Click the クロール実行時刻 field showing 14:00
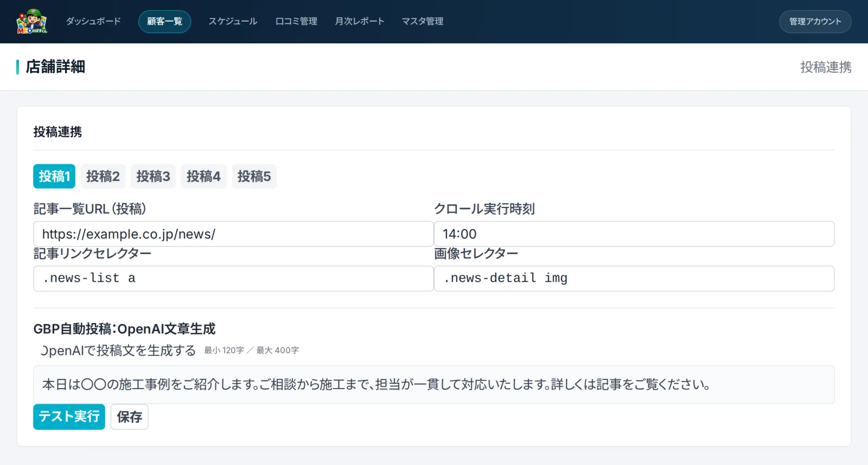The image size is (868, 465). pos(634,234)
